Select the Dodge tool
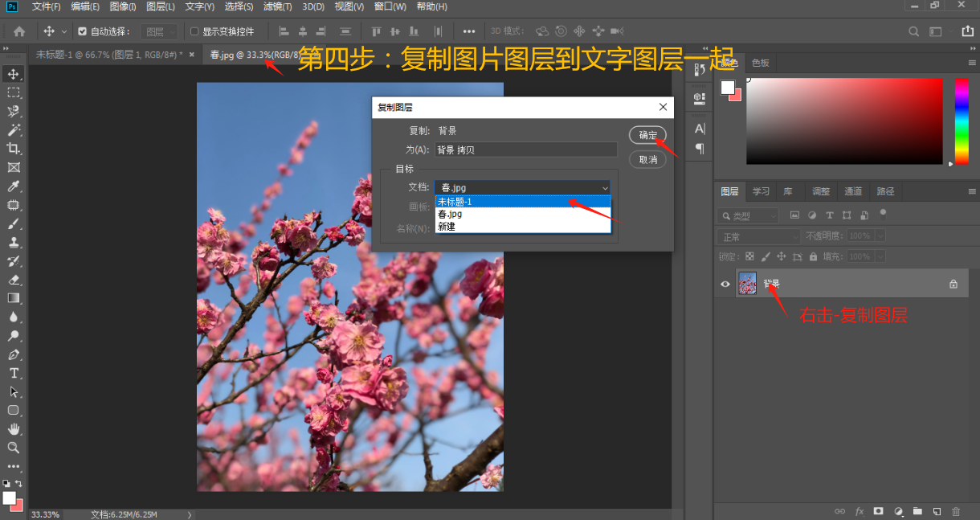Viewport: 980px width, 520px height. click(x=14, y=336)
